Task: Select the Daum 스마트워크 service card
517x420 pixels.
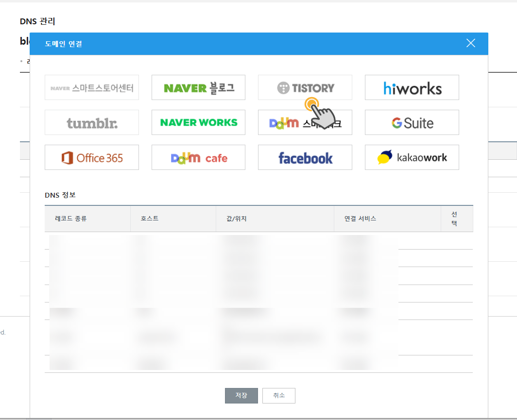Action: pos(305,122)
